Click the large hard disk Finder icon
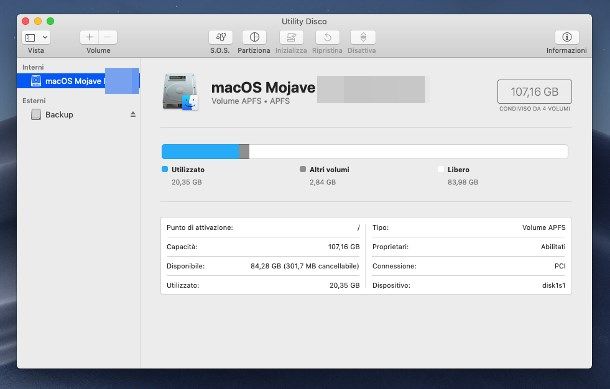The height and width of the screenshot is (389, 610). [x=181, y=92]
